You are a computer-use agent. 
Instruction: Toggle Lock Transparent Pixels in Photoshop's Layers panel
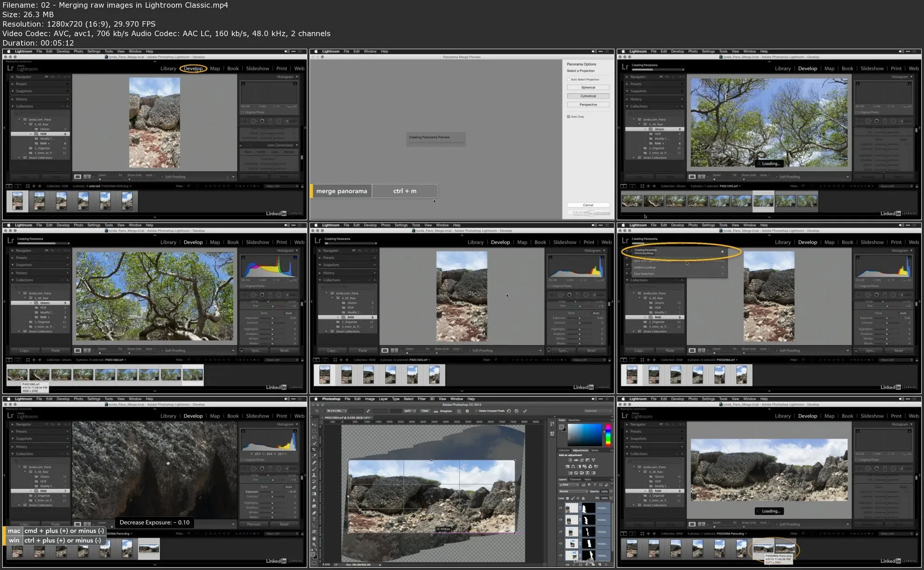[568, 498]
